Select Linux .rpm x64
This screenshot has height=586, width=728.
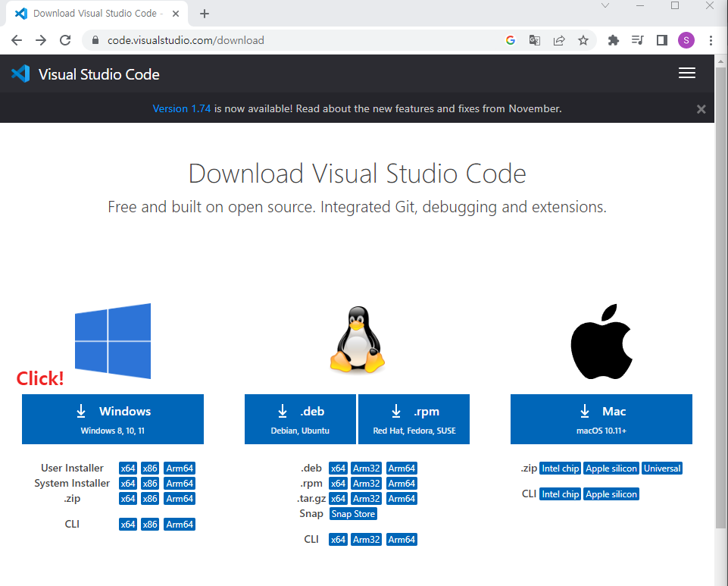(338, 484)
